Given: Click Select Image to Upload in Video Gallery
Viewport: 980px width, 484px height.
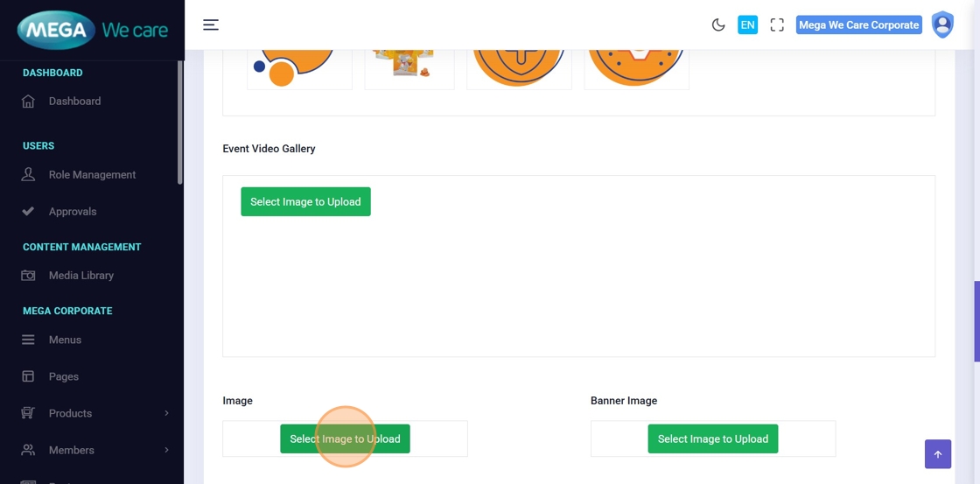Looking at the screenshot, I should pyautogui.click(x=305, y=201).
